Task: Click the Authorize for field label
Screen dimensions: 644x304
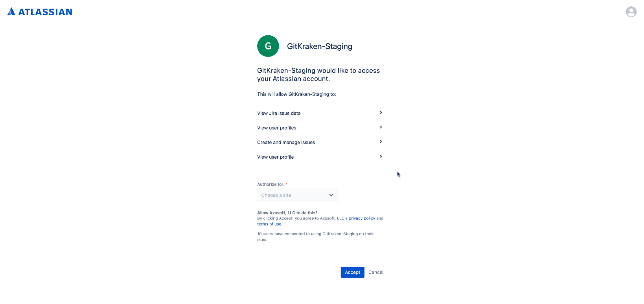Action: 270,184
